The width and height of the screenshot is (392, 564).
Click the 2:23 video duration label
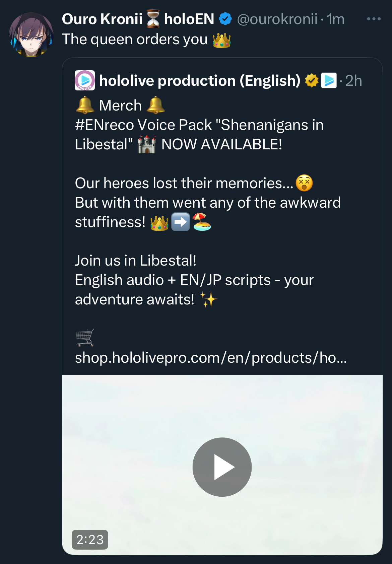point(90,540)
